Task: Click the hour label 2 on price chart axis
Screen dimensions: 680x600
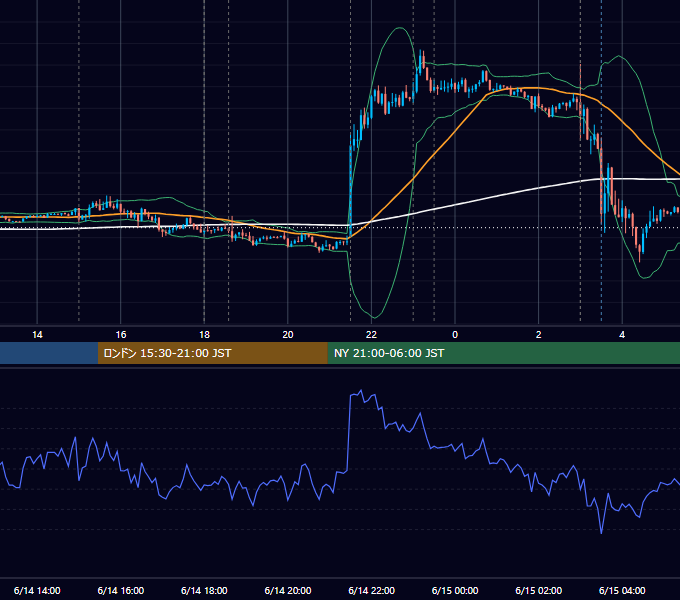Action: (x=539, y=335)
